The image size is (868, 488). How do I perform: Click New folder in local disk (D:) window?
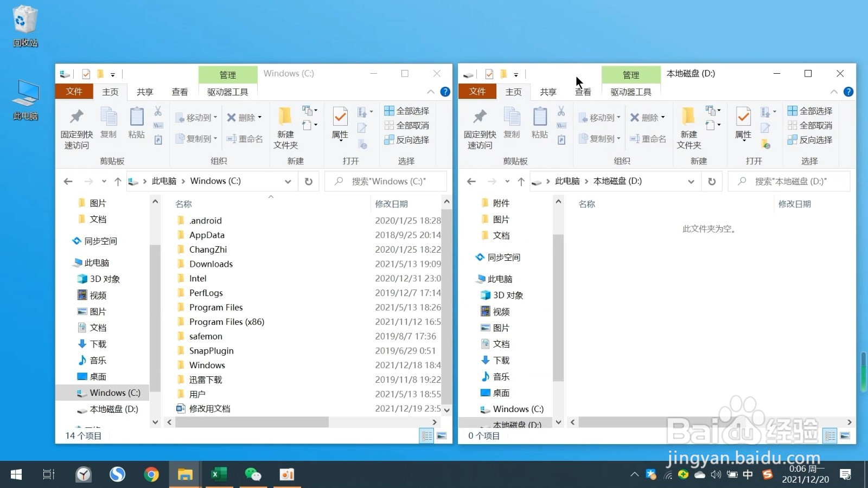(689, 128)
